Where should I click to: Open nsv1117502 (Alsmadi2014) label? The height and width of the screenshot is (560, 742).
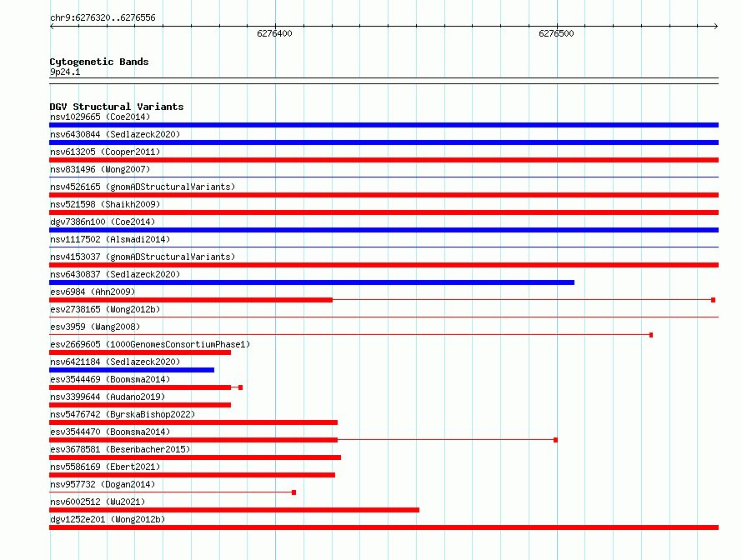coord(110,239)
